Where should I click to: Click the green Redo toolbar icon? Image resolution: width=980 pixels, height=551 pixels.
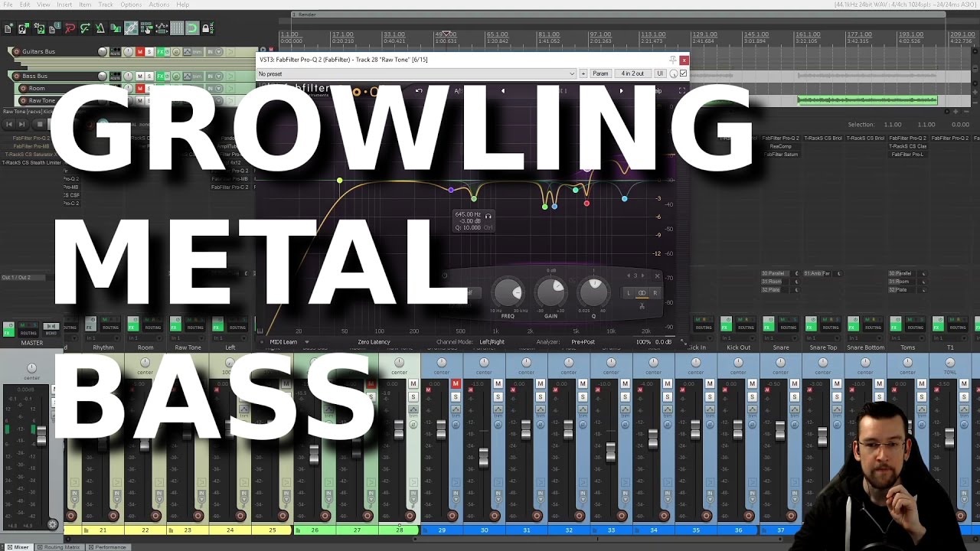[86, 28]
